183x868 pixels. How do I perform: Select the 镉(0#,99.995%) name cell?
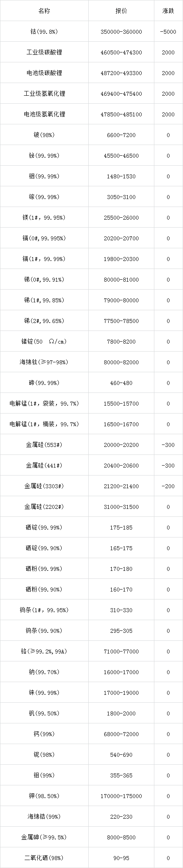[x=44, y=238]
